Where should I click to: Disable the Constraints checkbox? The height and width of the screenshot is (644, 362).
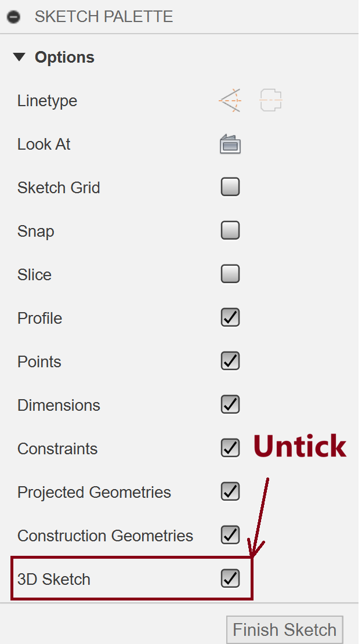[230, 448]
